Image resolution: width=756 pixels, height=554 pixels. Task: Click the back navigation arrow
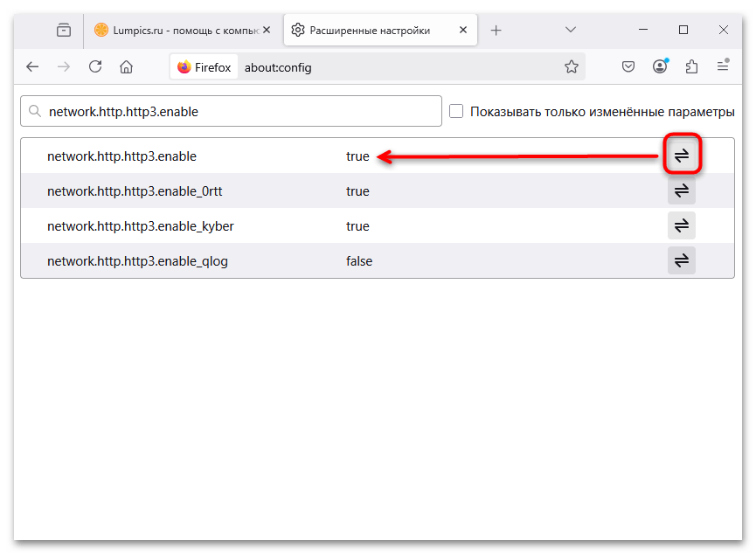click(32, 66)
